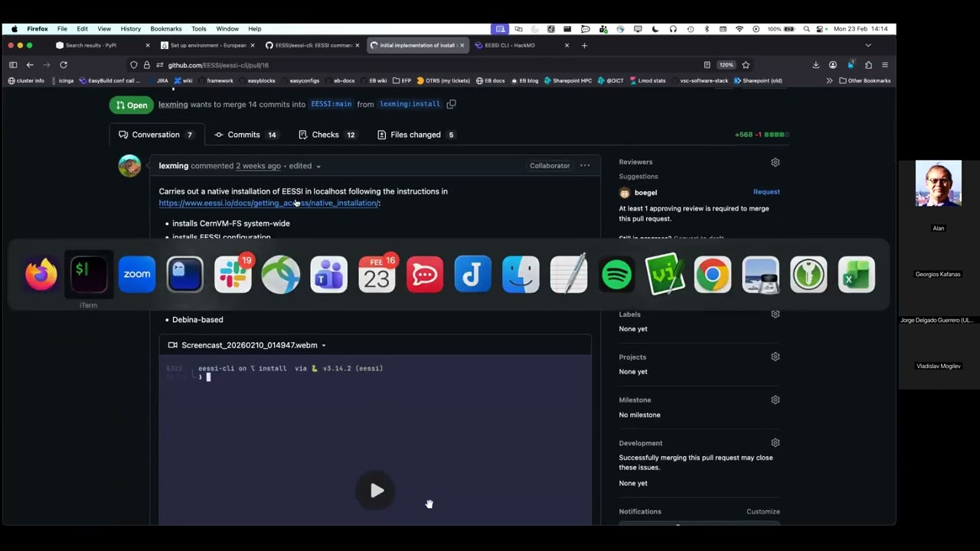Open Google Chrome from the Dock
Viewport: 980px width, 551px height.
[713, 275]
